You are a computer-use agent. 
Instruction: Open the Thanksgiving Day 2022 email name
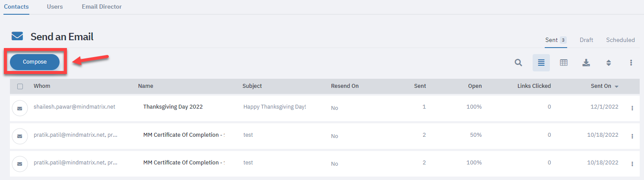pyautogui.click(x=173, y=107)
